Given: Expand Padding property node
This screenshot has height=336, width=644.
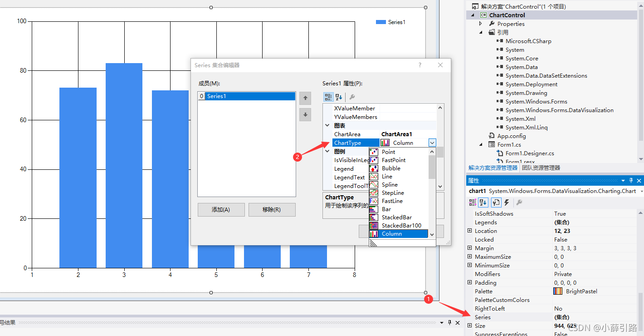Looking at the screenshot, I should [x=470, y=282].
